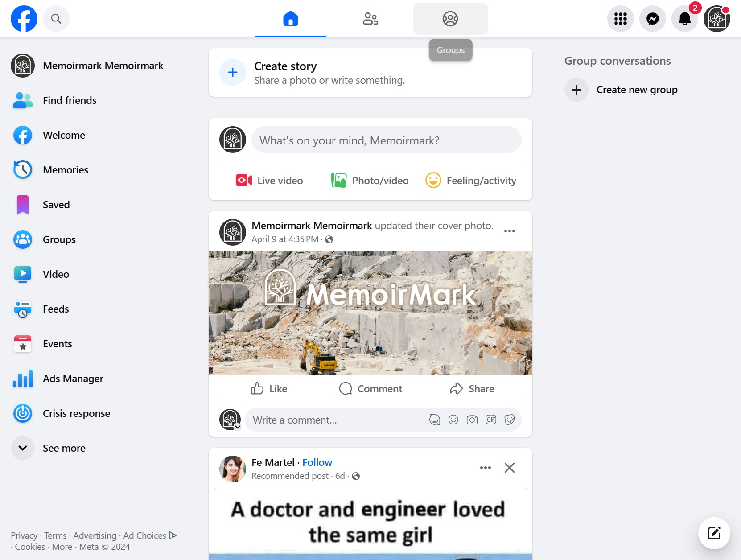Image resolution: width=741 pixels, height=560 pixels.
Task: Switch to the Groups tab
Action: point(450,19)
